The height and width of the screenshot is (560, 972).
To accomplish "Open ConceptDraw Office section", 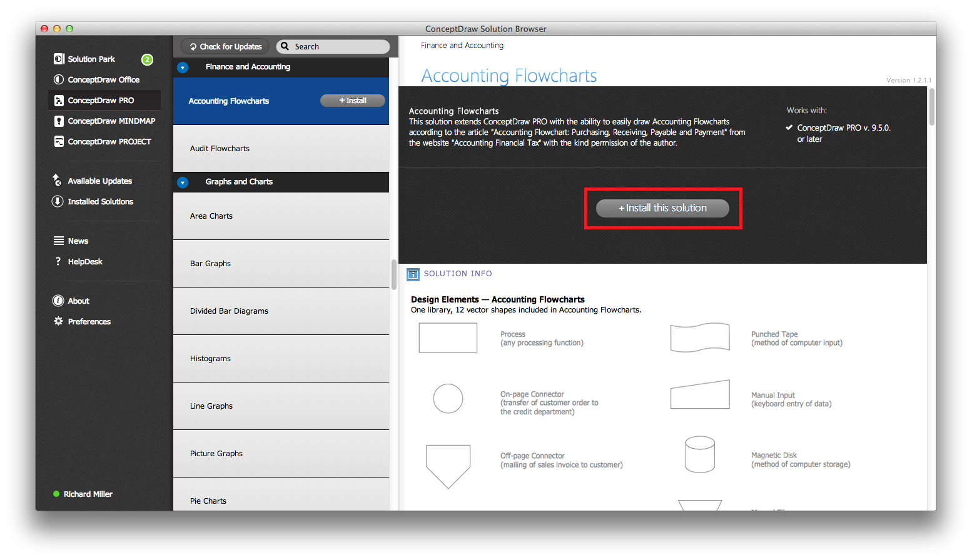I will coord(104,79).
